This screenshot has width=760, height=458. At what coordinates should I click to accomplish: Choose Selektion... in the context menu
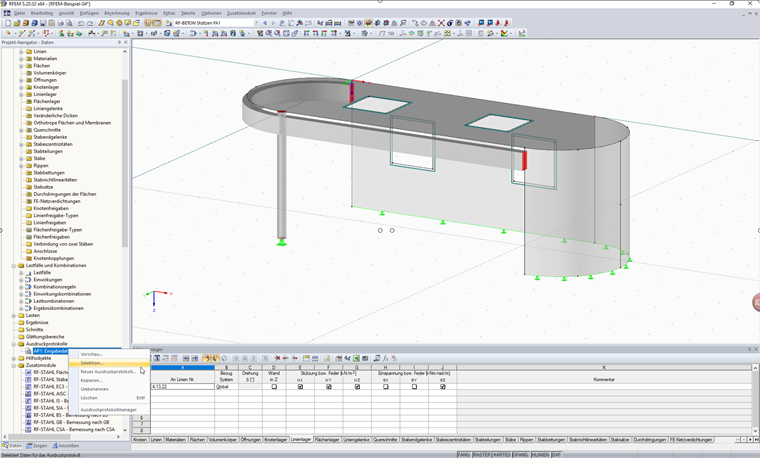coord(92,363)
